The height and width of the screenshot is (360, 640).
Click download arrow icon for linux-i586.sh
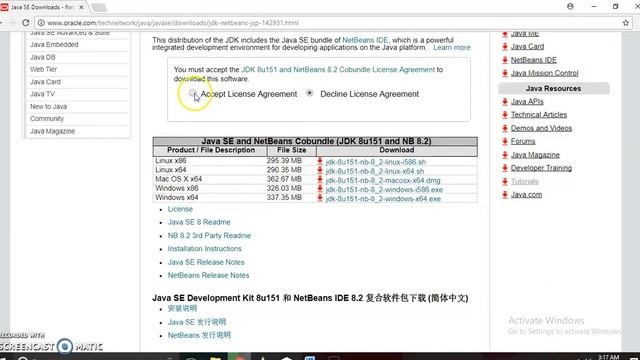[320, 161]
